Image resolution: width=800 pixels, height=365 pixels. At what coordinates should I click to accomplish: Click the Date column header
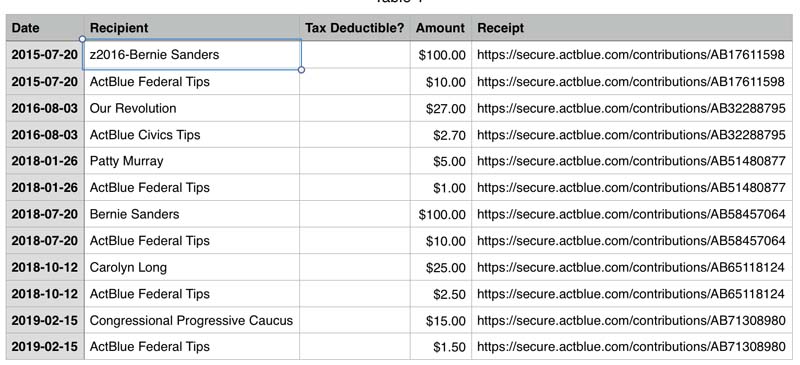tap(45, 28)
